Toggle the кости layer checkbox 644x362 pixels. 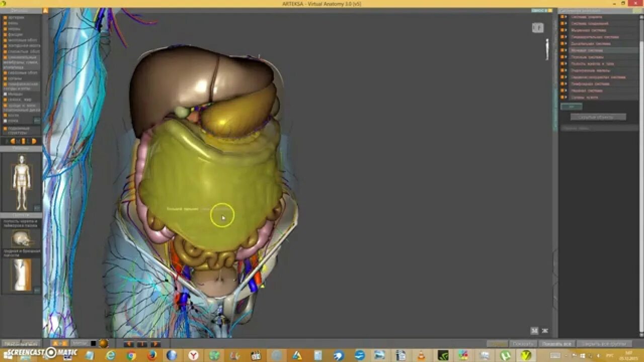click(5, 115)
